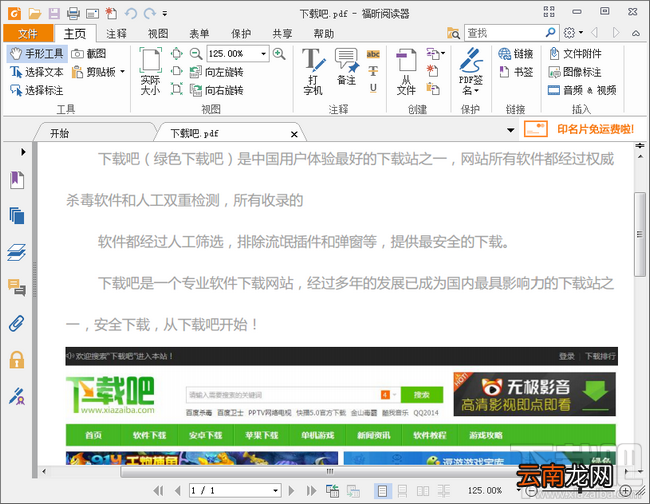Open the Quick Access toolbar customize dropdown
Viewport: 650px width, 504px height.
[165, 13]
